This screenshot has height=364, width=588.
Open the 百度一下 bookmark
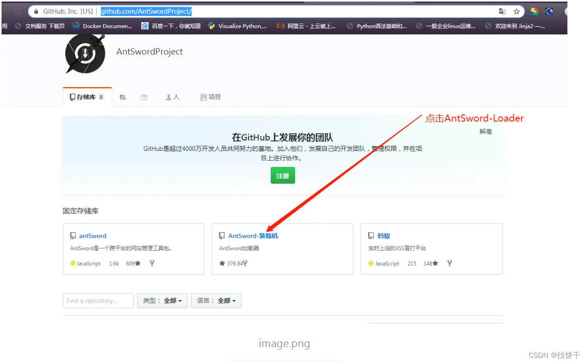170,26
